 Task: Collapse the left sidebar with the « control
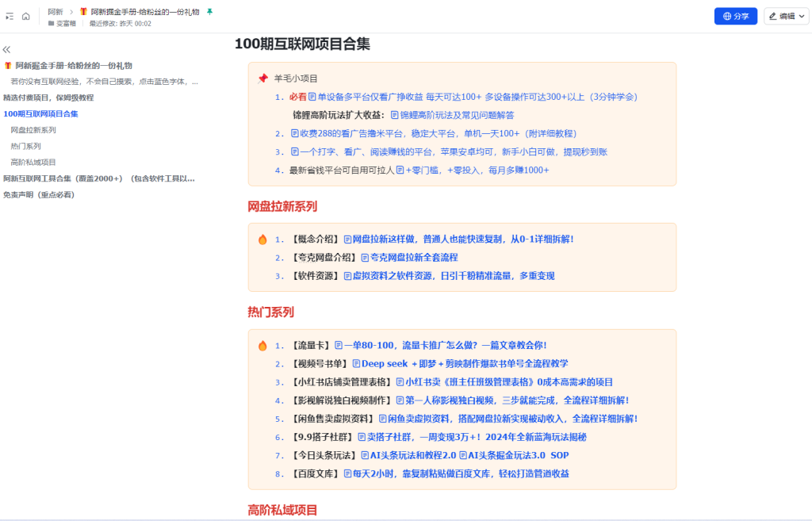[x=6, y=49]
